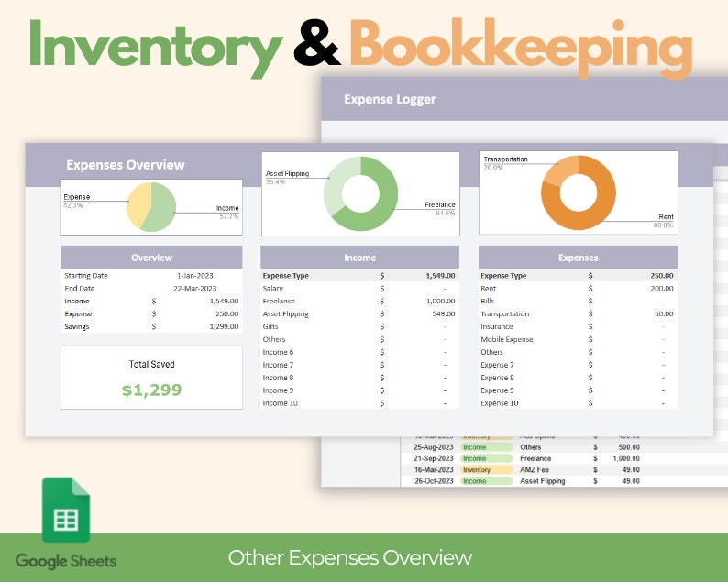The image size is (728, 582).
Task: Select the Savings amount 1,299.00 cell
Action: pos(224,326)
